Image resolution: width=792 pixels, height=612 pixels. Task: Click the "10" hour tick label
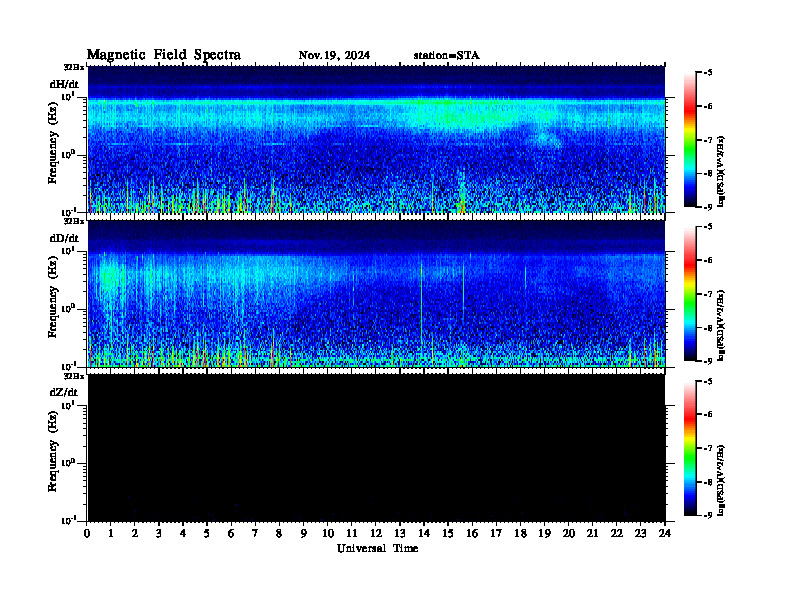click(x=328, y=533)
